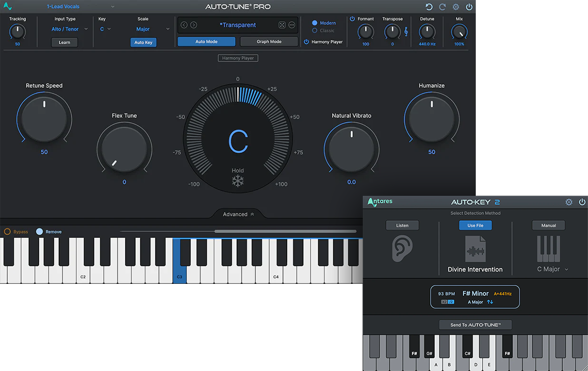Click the Antares logo in Auto-Tune Pro
This screenshot has height=371, width=588.
[7, 6]
